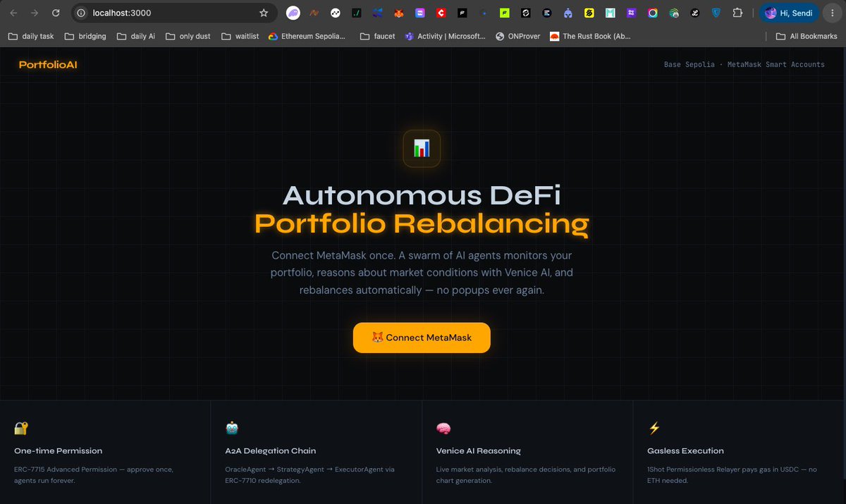Open The Rust Book bookmark
The image size is (846, 504).
tap(589, 36)
